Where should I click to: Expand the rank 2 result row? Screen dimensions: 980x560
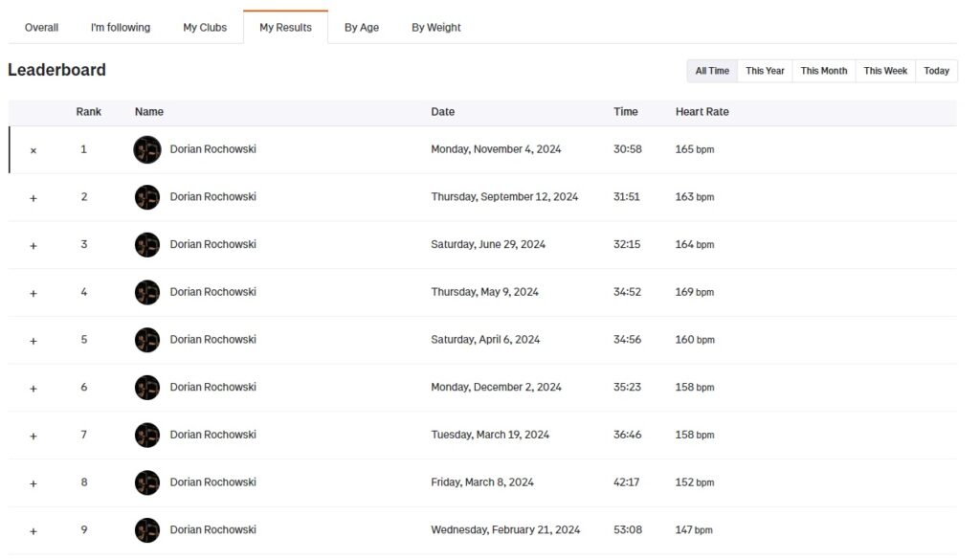[x=33, y=198]
